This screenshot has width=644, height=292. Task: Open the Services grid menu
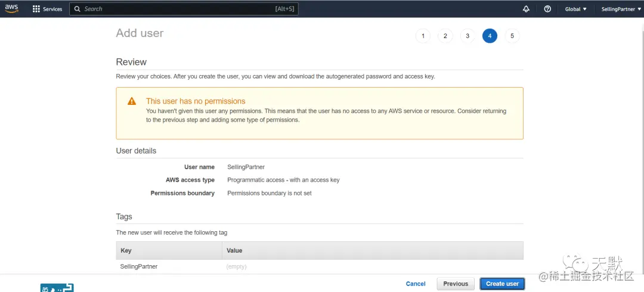pyautogui.click(x=47, y=9)
